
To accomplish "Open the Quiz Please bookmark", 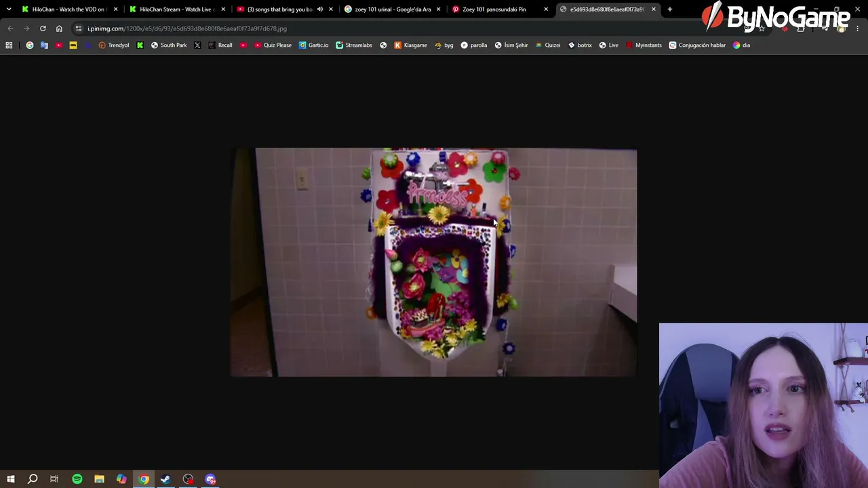I will click(274, 45).
